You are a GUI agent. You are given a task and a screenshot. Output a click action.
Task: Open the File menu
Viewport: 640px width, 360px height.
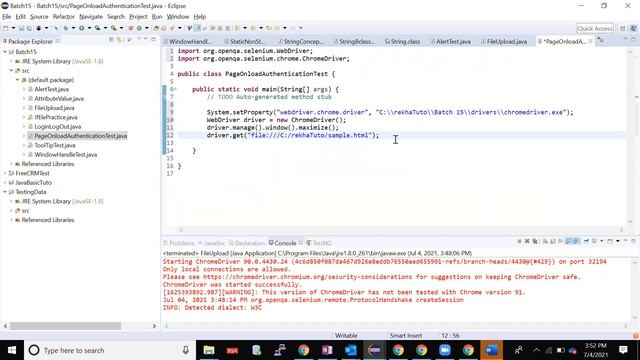tap(7, 17)
